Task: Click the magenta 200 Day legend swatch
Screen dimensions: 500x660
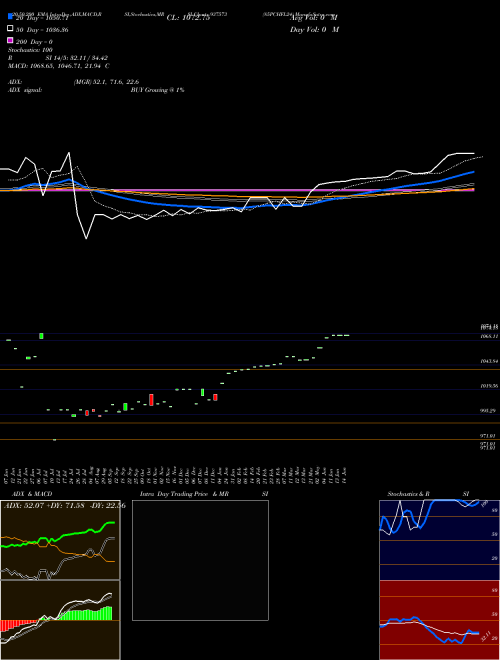Action: pyautogui.click(x=10, y=41)
